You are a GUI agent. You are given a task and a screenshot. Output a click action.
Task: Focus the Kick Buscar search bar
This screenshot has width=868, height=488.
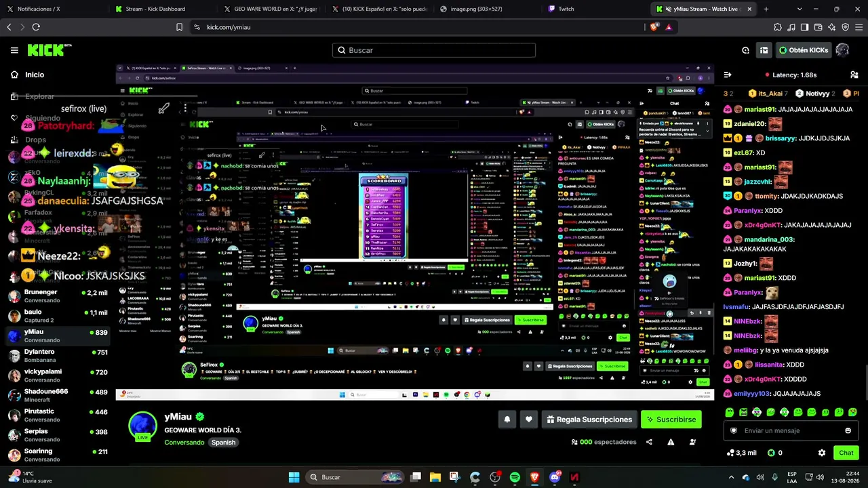click(x=434, y=50)
